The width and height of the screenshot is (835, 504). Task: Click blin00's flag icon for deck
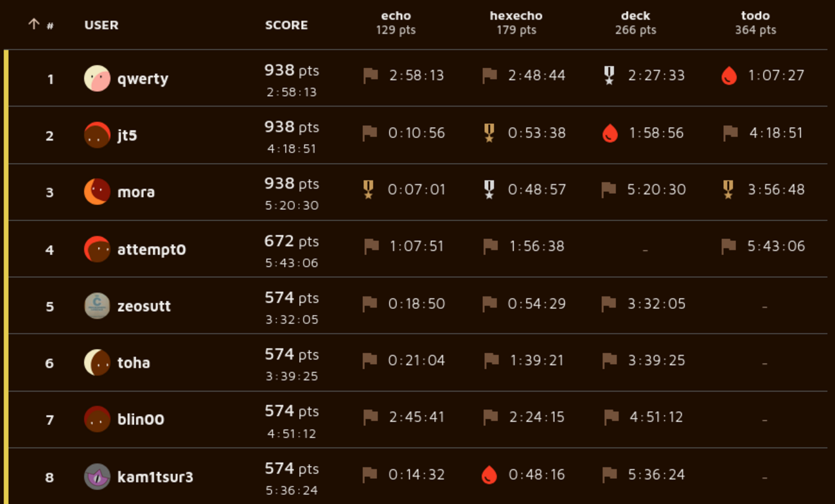(x=611, y=417)
